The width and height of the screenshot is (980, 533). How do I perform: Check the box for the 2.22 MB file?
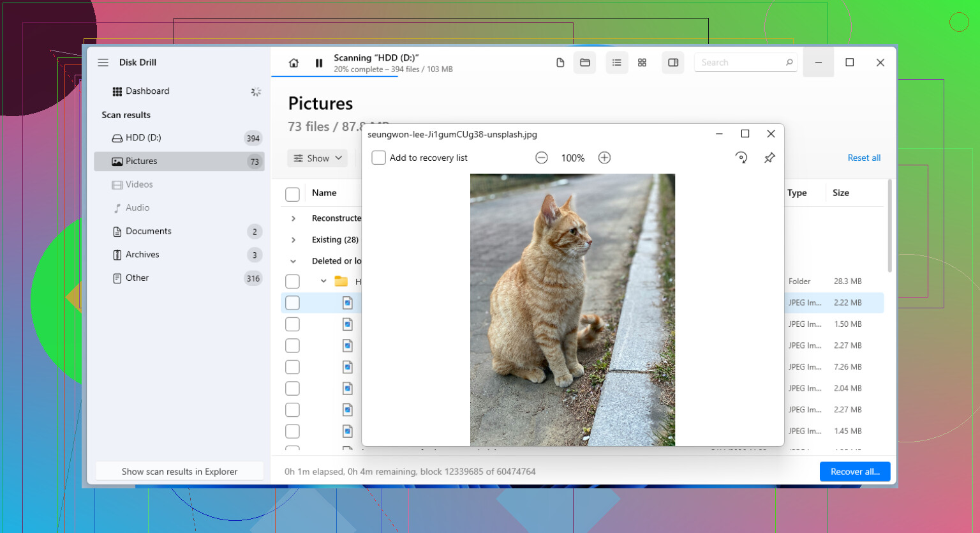click(x=292, y=303)
